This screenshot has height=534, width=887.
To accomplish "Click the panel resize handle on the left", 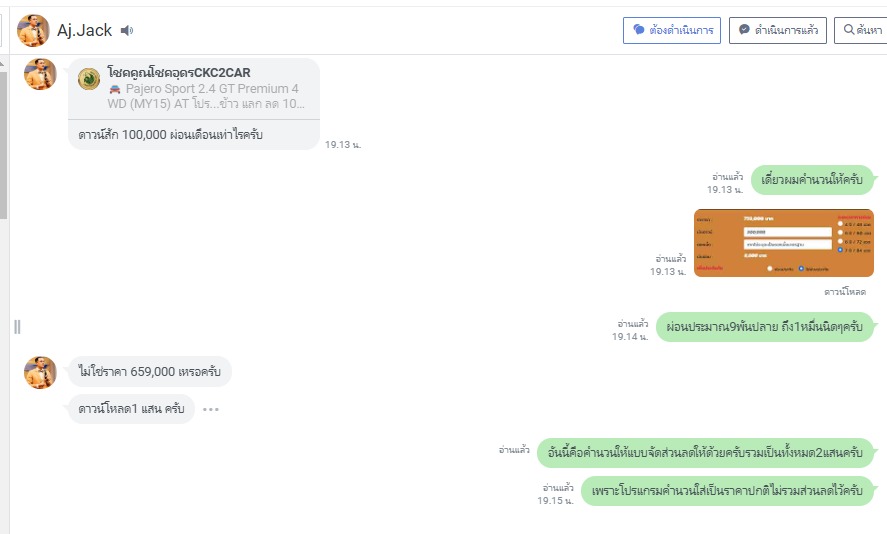I will pos(17,327).
